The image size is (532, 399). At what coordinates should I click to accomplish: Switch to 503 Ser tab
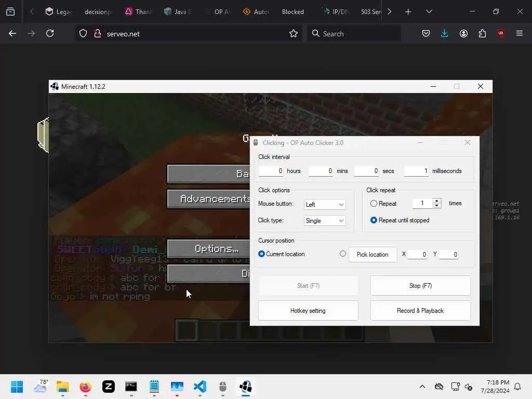pyautogui.click(x=371, y=12)
